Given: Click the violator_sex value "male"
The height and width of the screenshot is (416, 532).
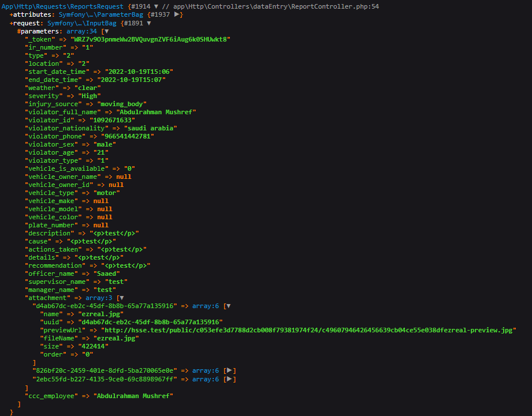Looking at the screenshot, I should pyautogui.click(x=105, y=144).
